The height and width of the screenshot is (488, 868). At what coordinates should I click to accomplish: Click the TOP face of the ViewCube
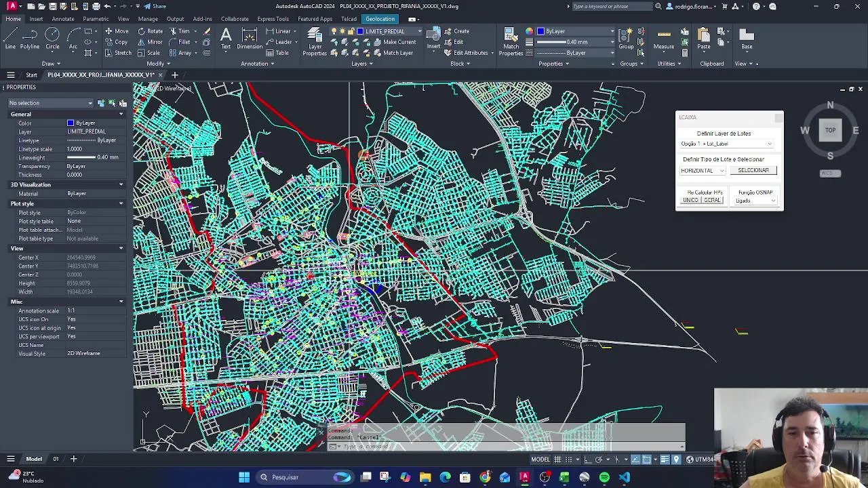pos(830,130)
